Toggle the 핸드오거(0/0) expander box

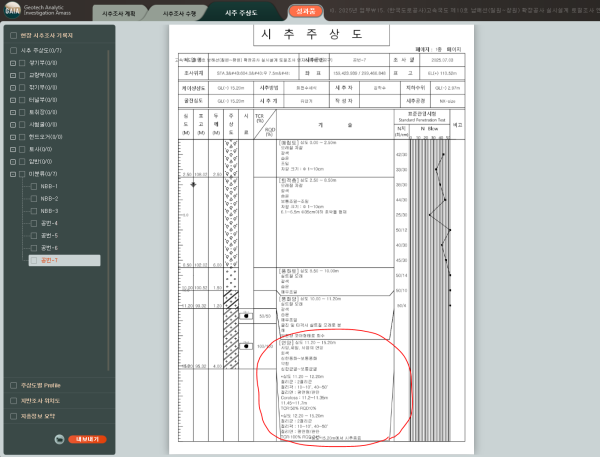pyautogui.click(x=13, y=137)
